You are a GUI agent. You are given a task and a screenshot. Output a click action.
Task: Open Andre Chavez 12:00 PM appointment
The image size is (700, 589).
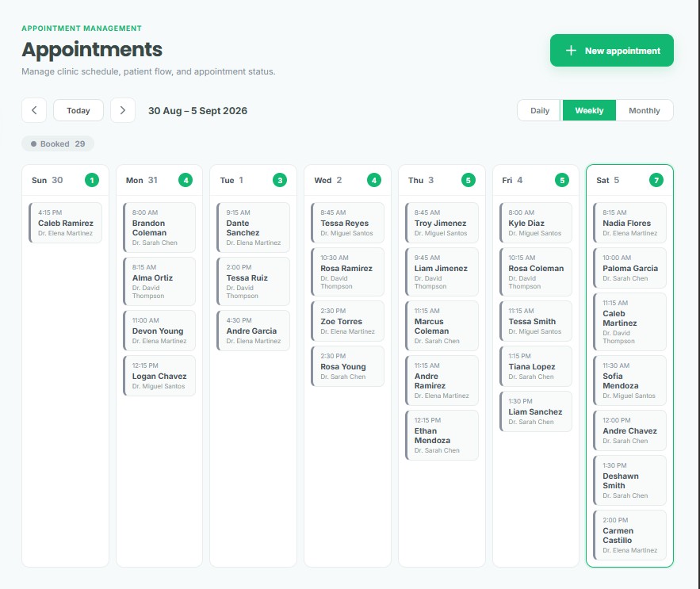click(629, 430)
